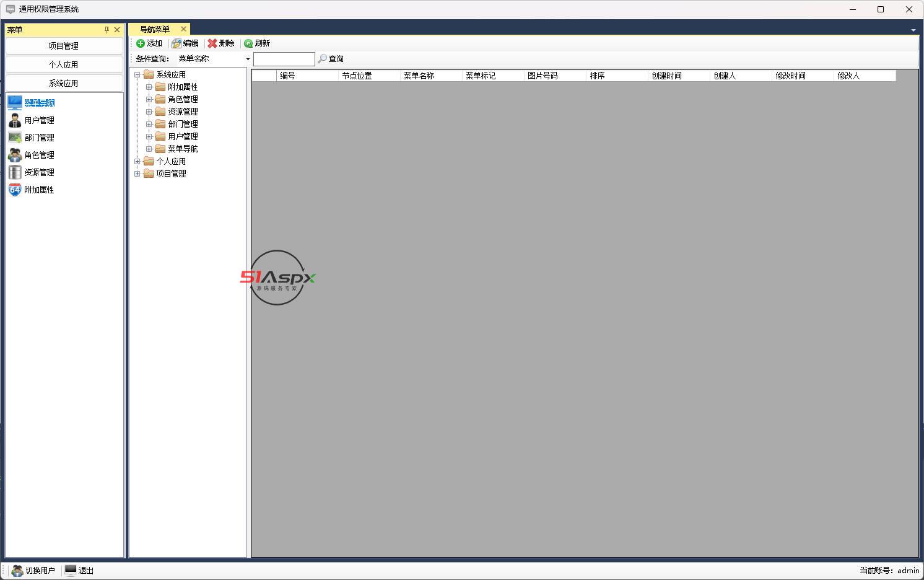Pin the 菜单 panel with pushpin icon
The height and width of the screenshot is (580, 924).
pyautogui.click(x=107, y=30)
